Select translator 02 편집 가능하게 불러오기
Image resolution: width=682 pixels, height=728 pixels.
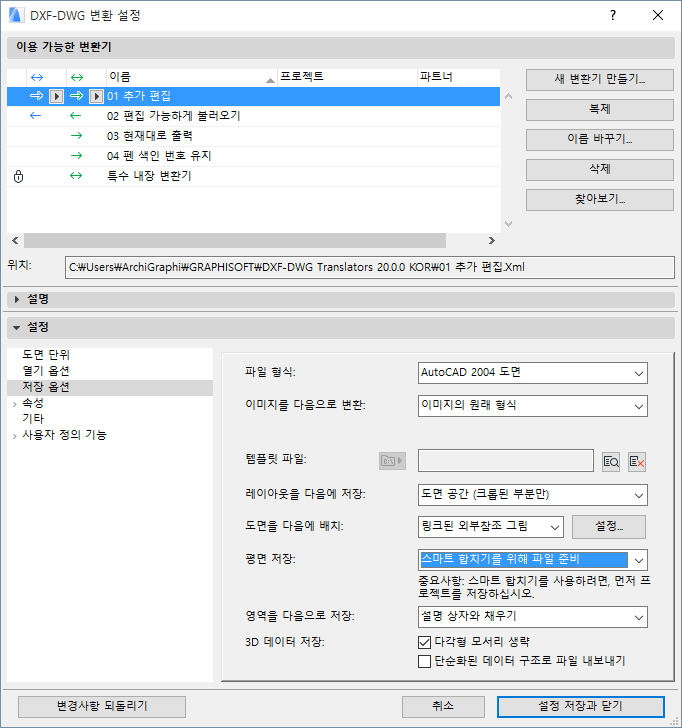coord(253,116)
